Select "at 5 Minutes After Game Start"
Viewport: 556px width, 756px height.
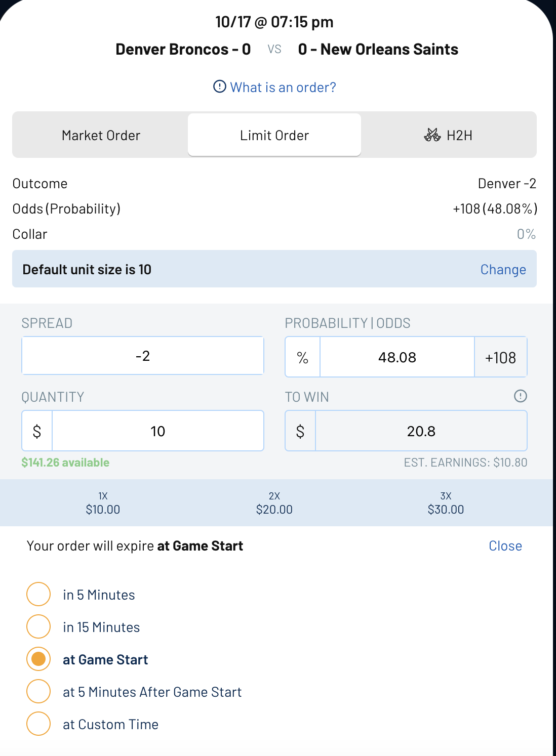(x=38, y=692)
